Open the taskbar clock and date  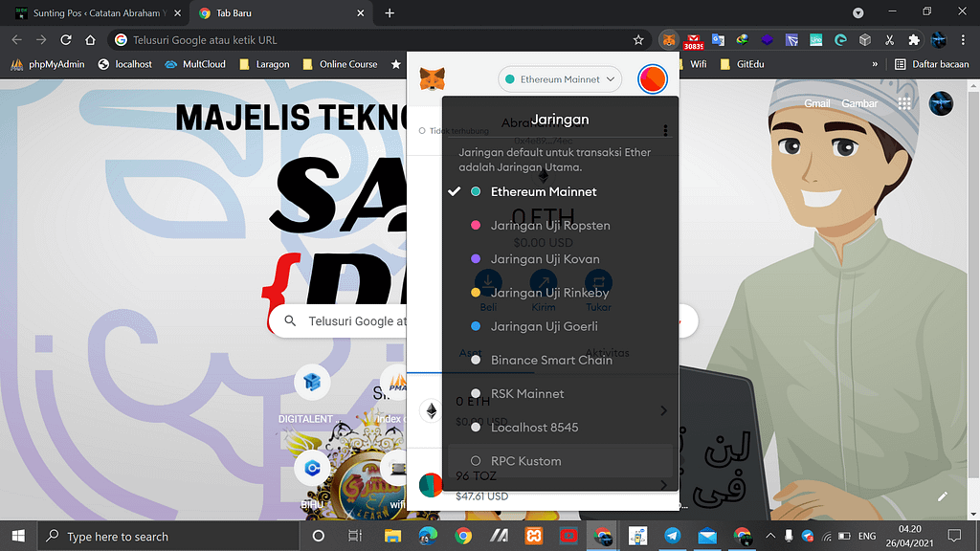click(909, 536)
